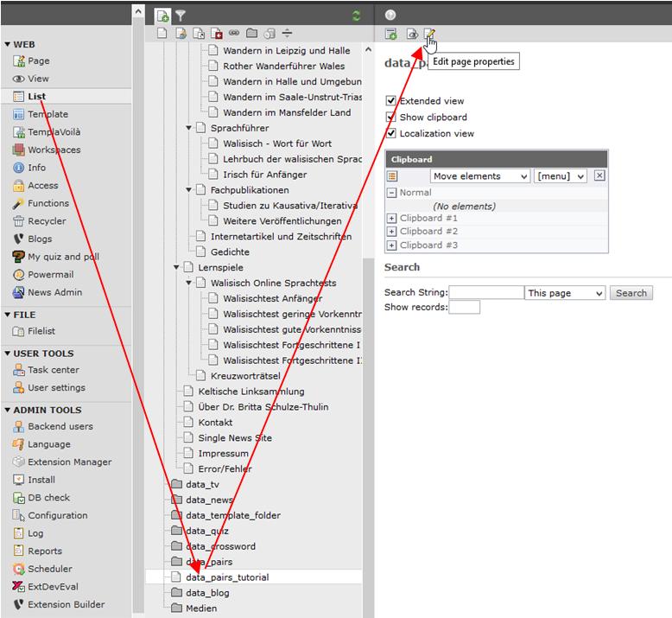Collapse the Lernspiele tree branch

[177, 268]
